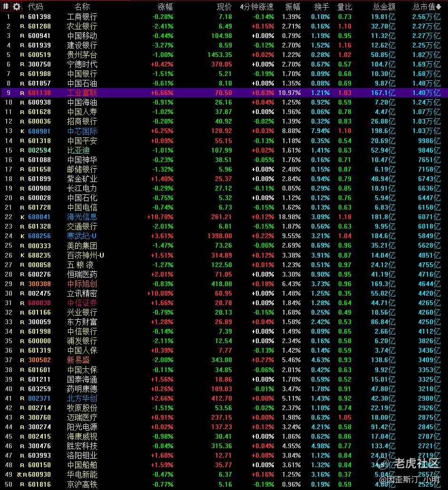Sort by 总市值 column header
Image resolution: width=448 pixels, height=490 pixels.
(x=427, y=7)
